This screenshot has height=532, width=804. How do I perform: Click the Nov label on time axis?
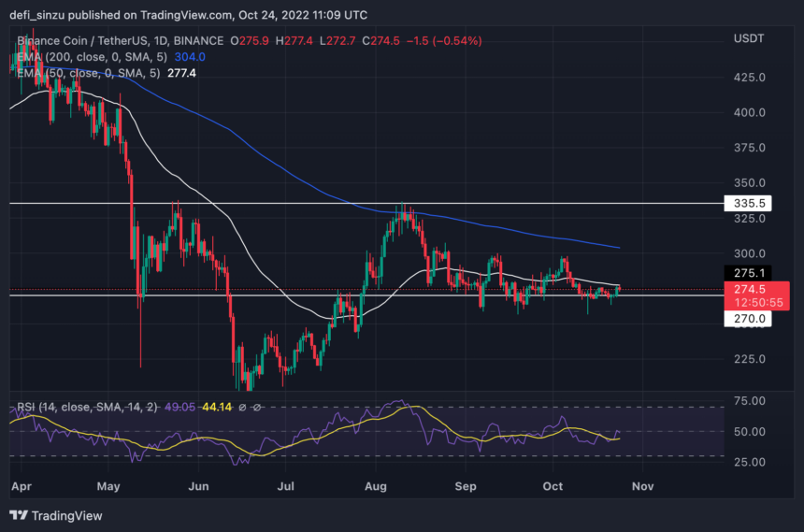click(x=642, y=486)
